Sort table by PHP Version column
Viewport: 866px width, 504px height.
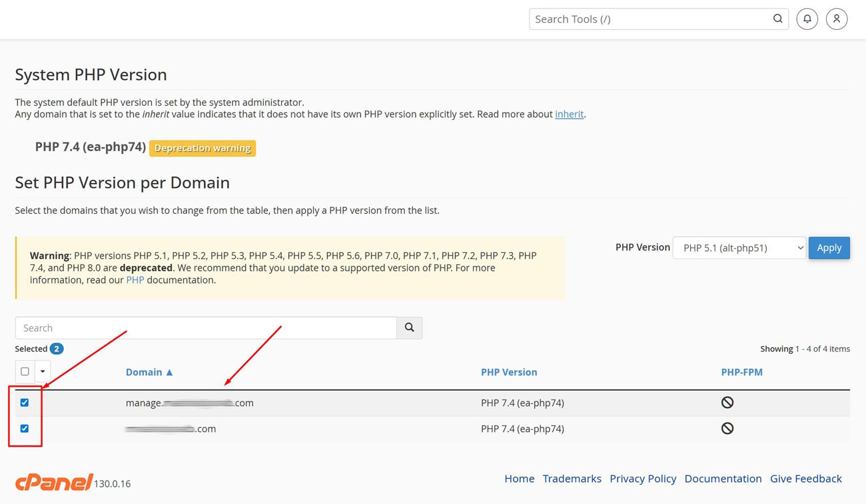509,372
